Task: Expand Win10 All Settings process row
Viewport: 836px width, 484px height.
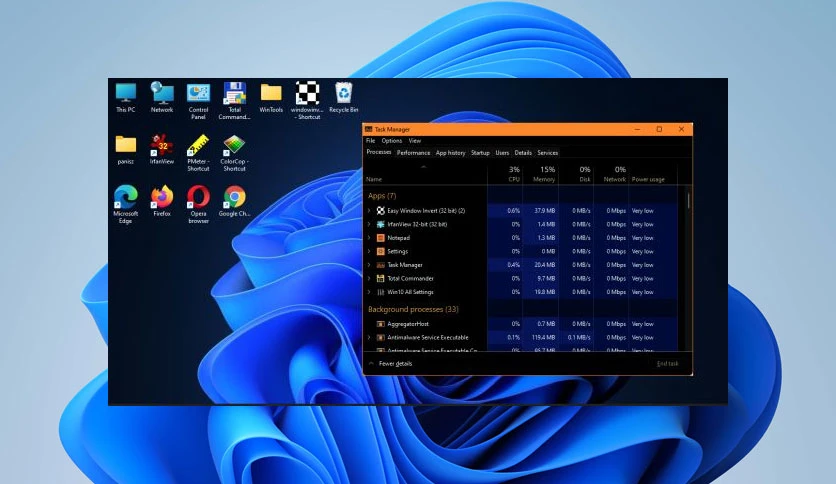Action: 369,292
